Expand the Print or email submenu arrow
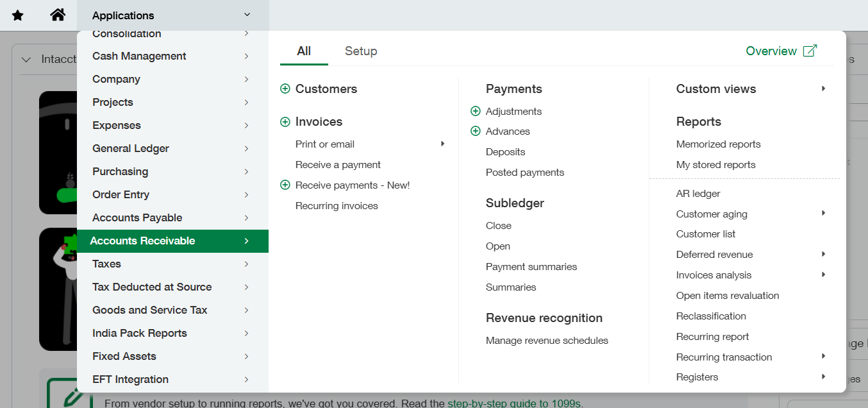 click(442, 144)
